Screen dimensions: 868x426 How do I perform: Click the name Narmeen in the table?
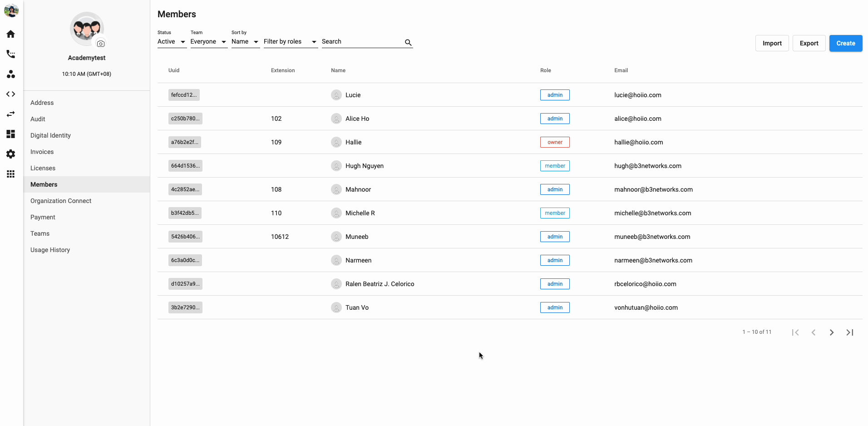click(x=358, y=260)
